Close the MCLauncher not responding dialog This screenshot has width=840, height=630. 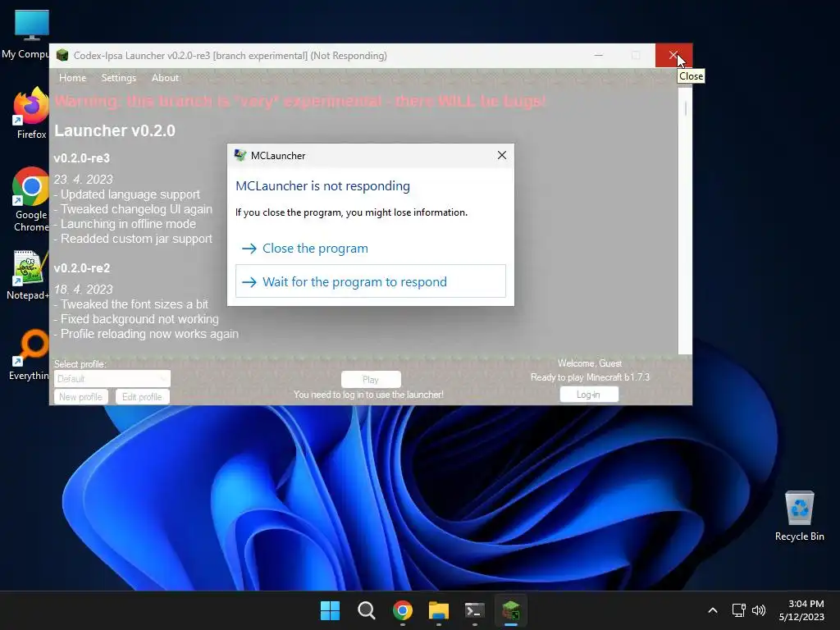click(501, 155)
